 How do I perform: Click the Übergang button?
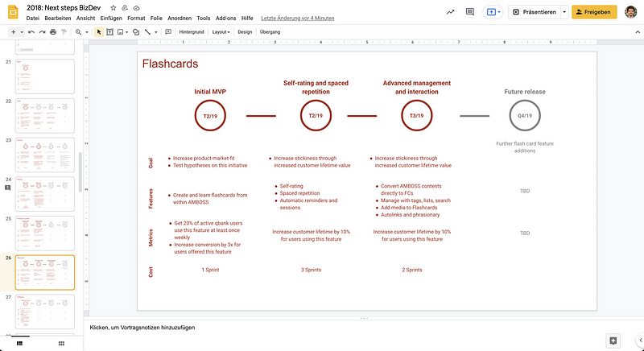coord(270,32)
